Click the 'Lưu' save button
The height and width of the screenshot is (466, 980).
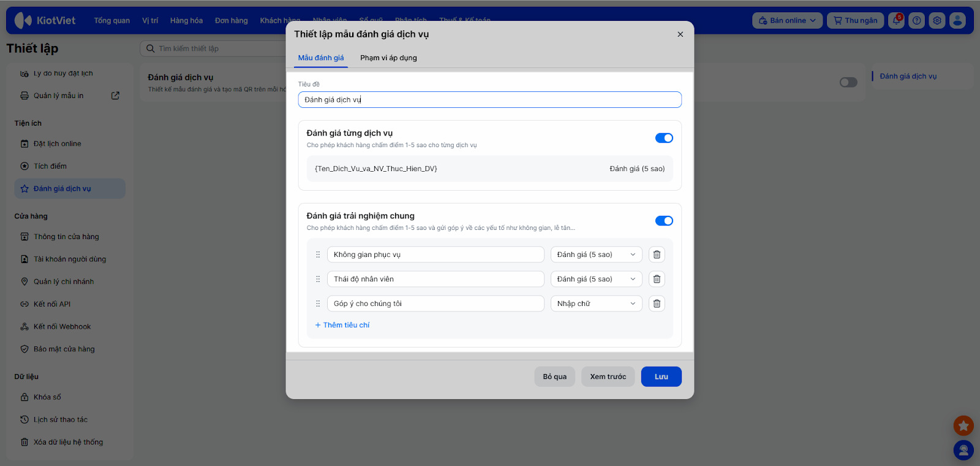point(661,376)
